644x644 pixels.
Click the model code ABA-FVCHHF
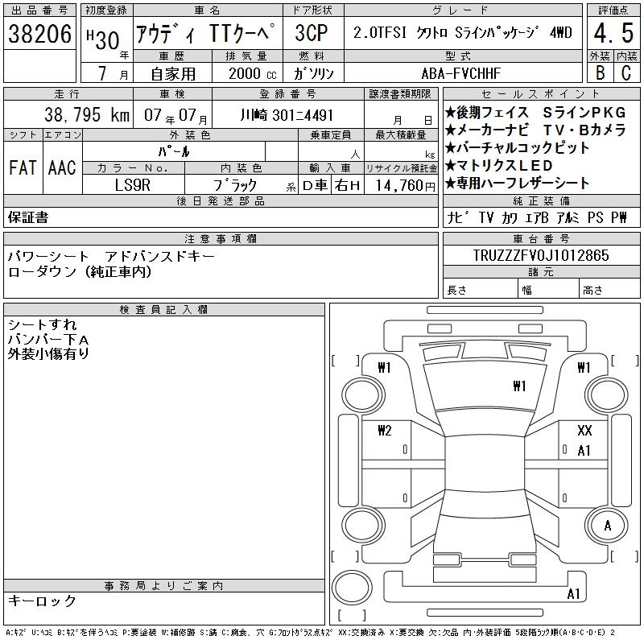[461, 72]
